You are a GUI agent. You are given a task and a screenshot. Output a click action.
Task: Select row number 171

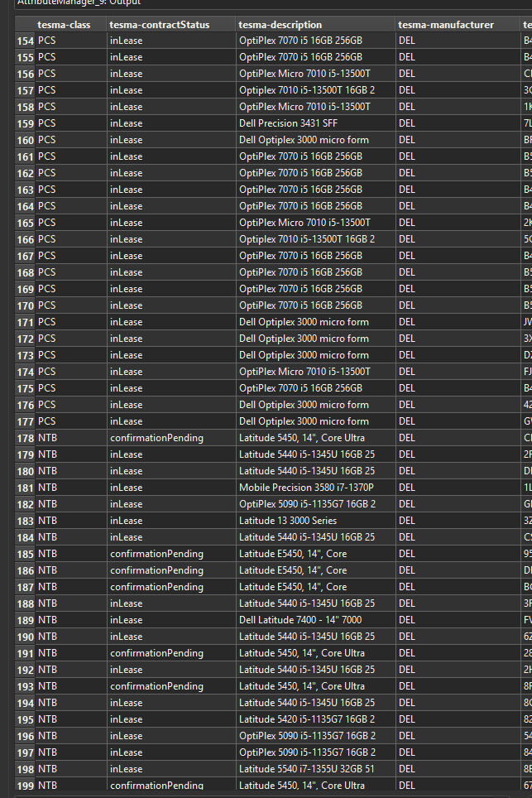point(25,322)
